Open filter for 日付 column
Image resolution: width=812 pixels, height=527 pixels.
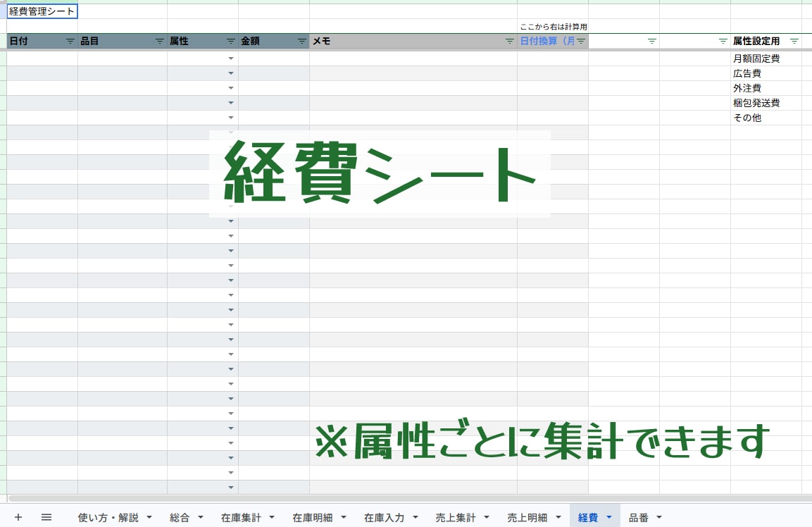(x=70, y=42)
